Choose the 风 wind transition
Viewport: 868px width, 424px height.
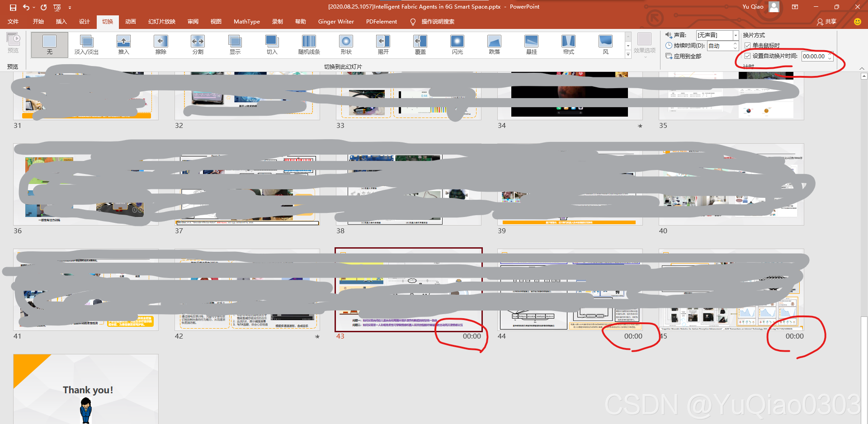tap(605, 45)
